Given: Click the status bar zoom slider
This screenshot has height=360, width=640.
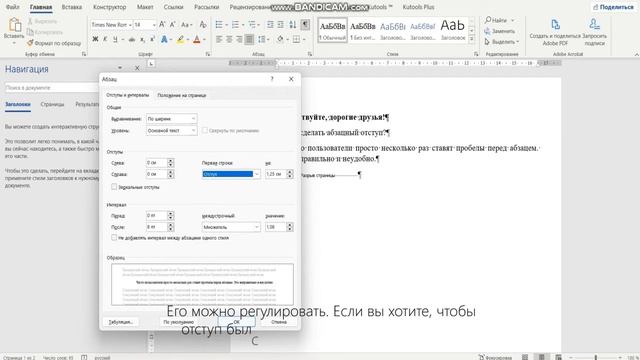Looking at the screenshot, I should pos(595,357).
